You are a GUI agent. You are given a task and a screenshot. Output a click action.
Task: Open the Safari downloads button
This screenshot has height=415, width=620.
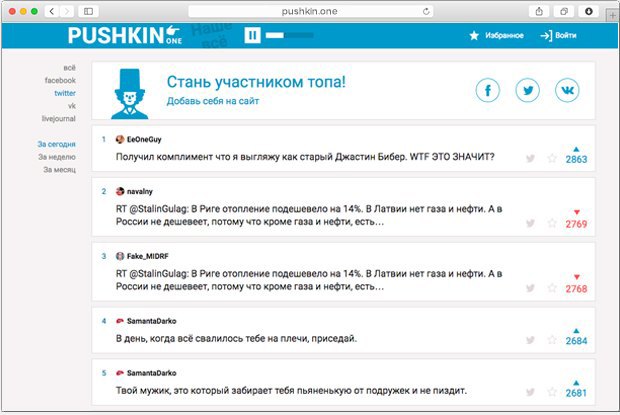(589, 11)
